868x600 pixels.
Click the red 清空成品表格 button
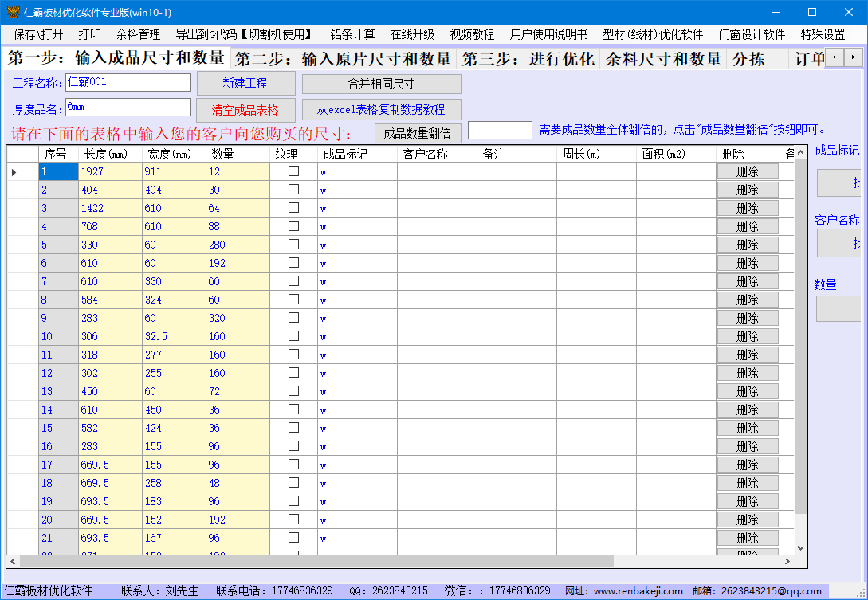coord(245,110)
